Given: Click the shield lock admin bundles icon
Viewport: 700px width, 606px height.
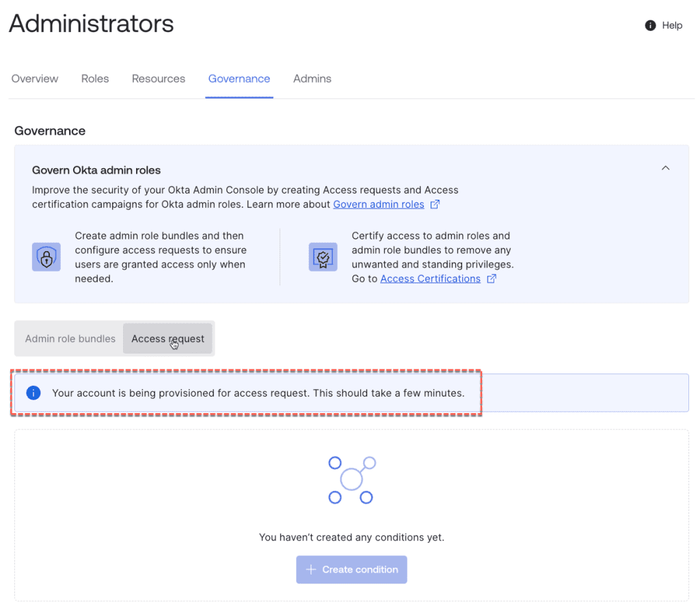Looking at the screenshot, I should click(x=46, y=257).
